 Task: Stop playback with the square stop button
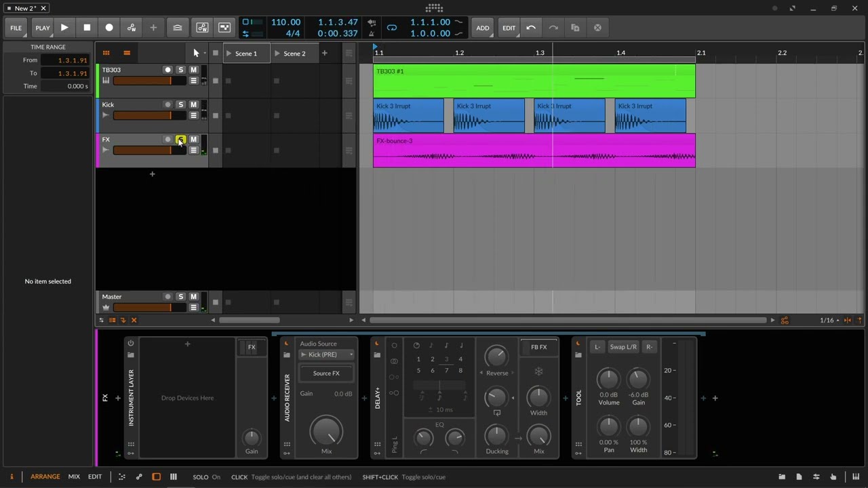coord(87,28)
